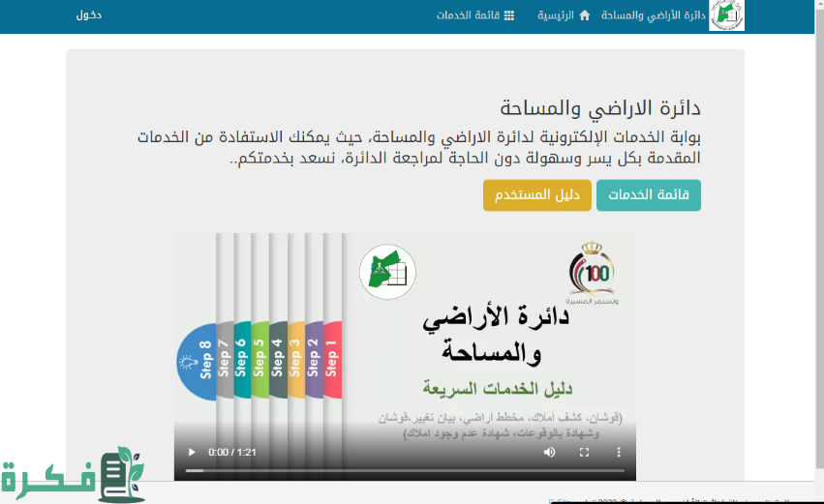The width and height of the screenshot is (824, 504).
Task: Click the Department of Lands and Survey logo
Action: point(726,15)
